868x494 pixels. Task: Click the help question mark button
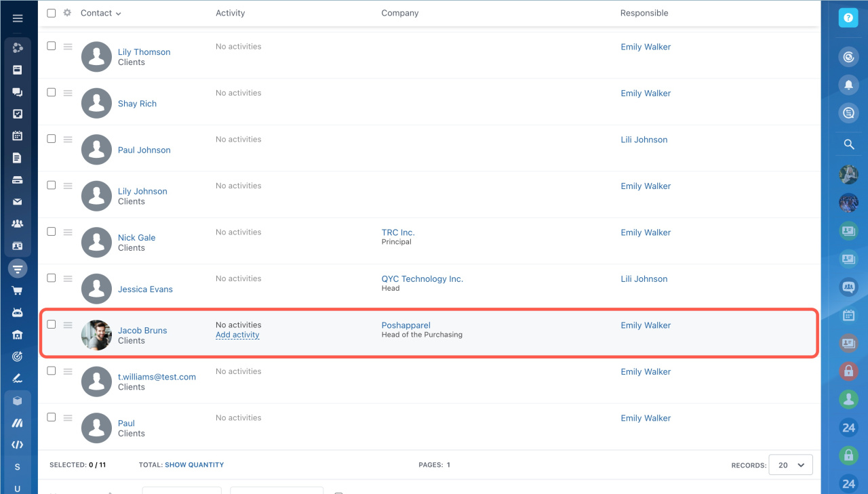click(x=848, y=18)
